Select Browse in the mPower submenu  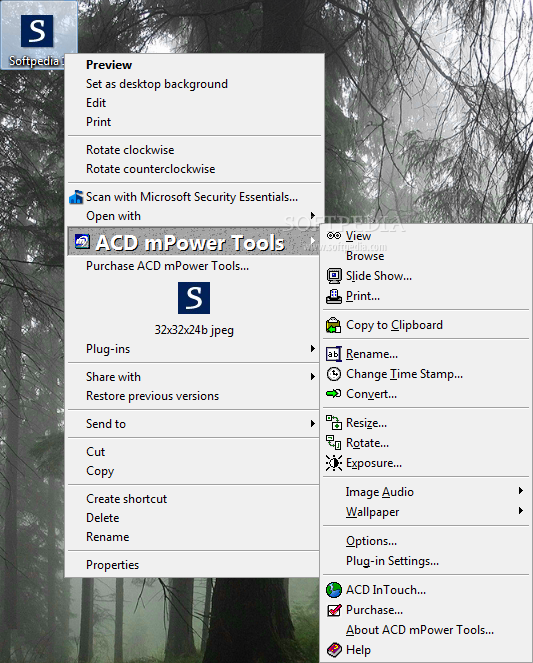coord(365,256)
